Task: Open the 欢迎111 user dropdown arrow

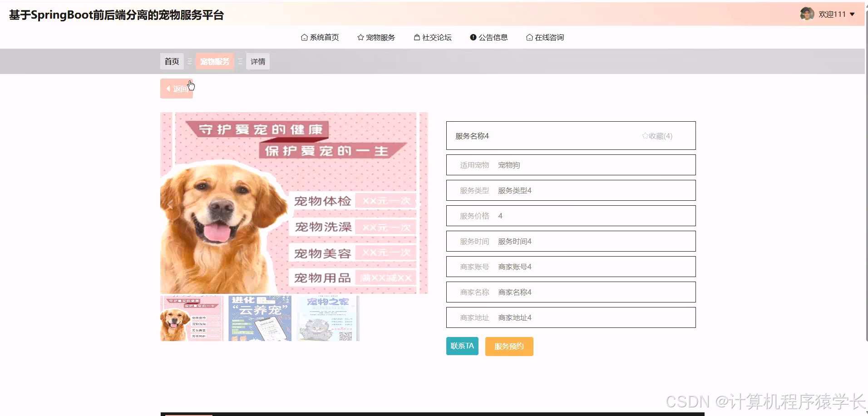Action: (x=852, y=15)
